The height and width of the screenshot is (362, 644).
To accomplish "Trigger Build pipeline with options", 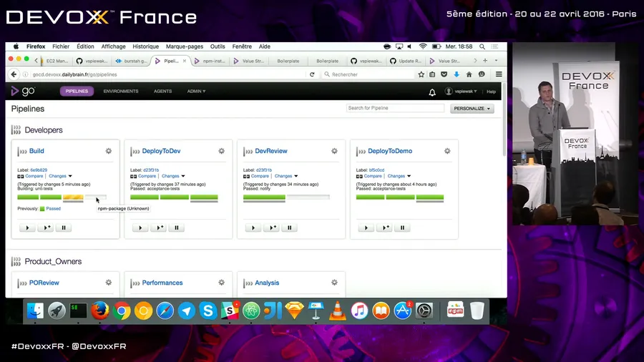I will click(46, 228).
